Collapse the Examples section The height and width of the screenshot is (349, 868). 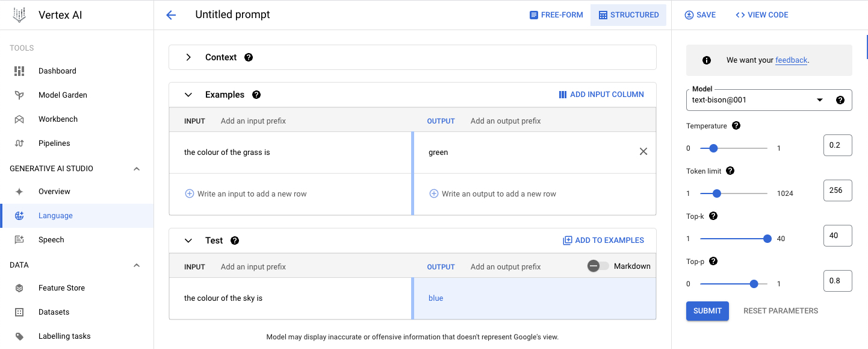click(x=188, y=95)
